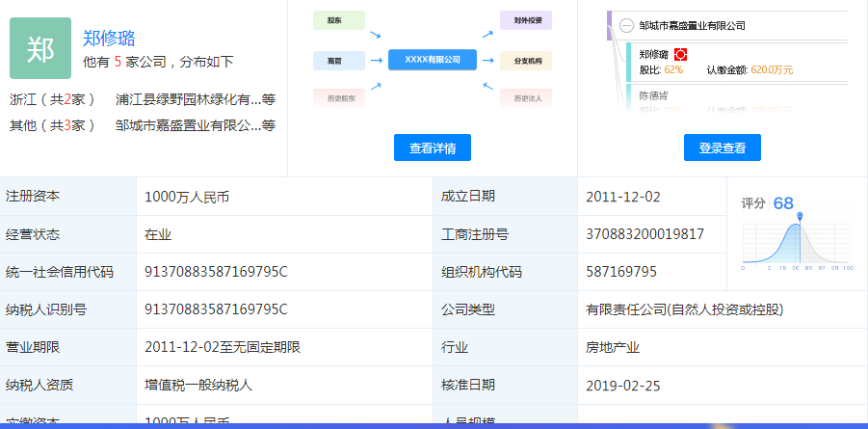Click the 登录查看 button

722,147
